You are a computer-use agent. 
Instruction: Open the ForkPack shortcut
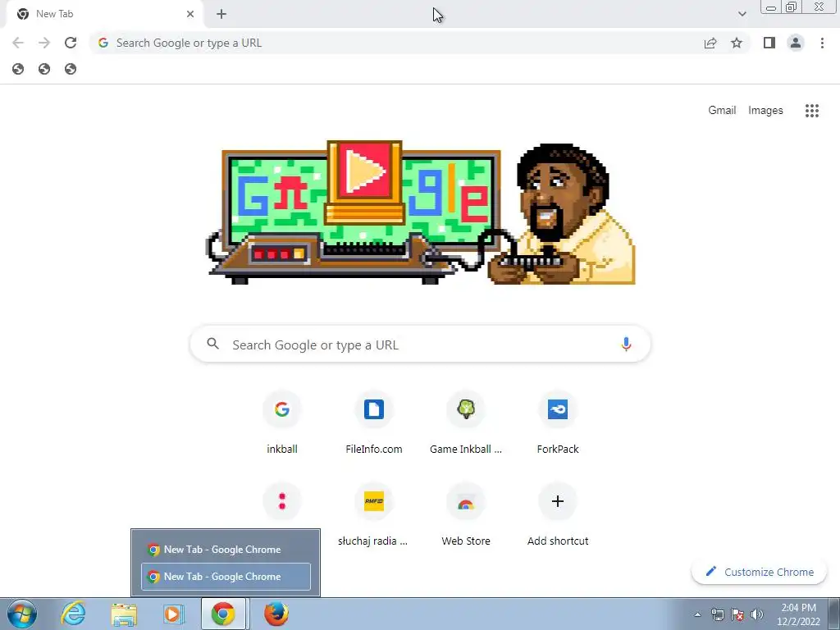(x=558, y=423)
